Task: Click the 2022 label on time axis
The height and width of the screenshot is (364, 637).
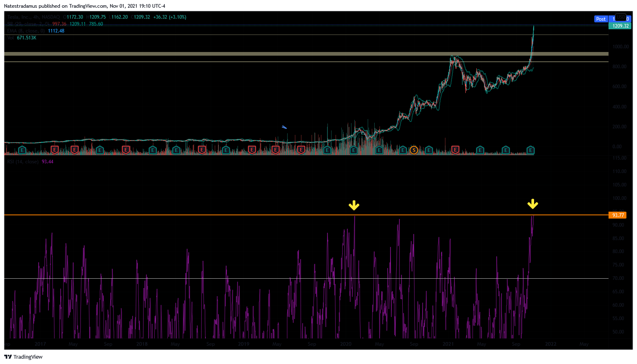Action: [551, 344]
